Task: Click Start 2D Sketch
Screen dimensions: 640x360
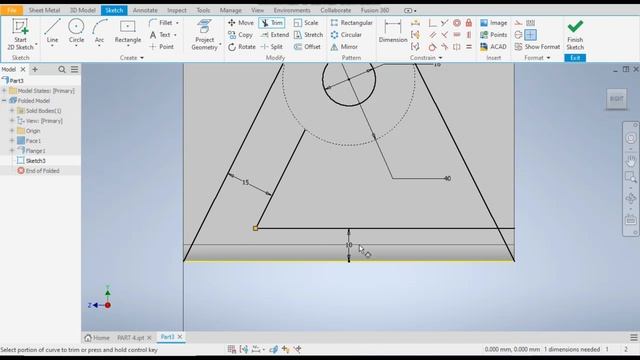Action: (x=20, y=34)
